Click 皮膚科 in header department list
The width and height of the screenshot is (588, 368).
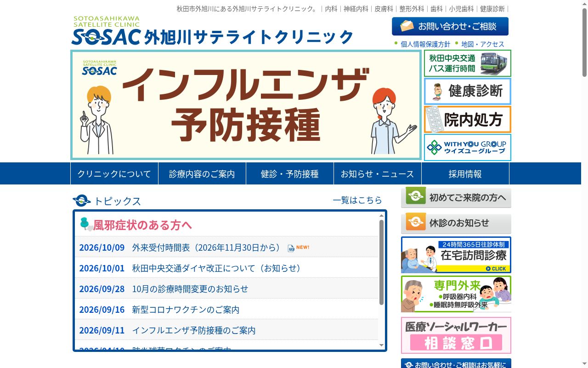(384, 9)
